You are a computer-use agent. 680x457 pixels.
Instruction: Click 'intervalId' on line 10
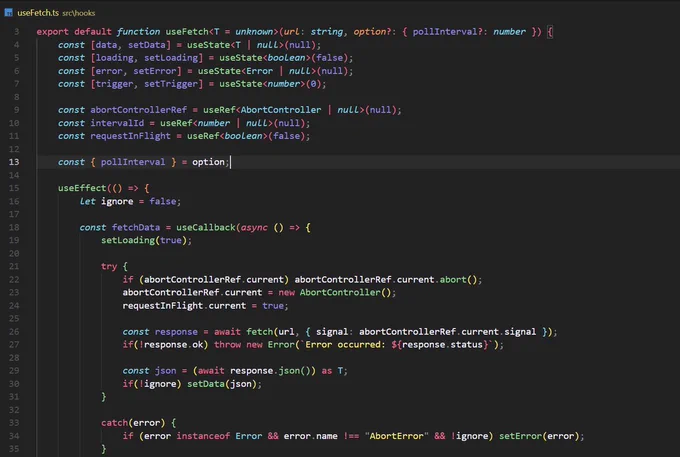117,123
